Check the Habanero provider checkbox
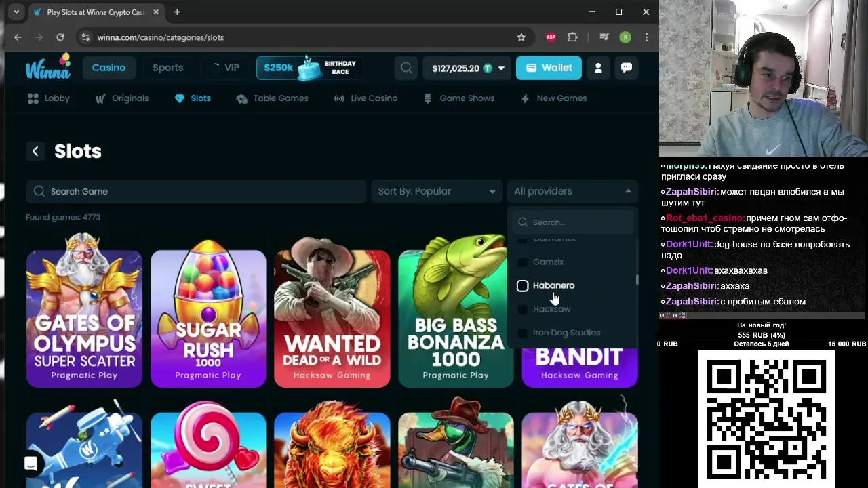This screenshot has height=488, width=868. (523, 285)
